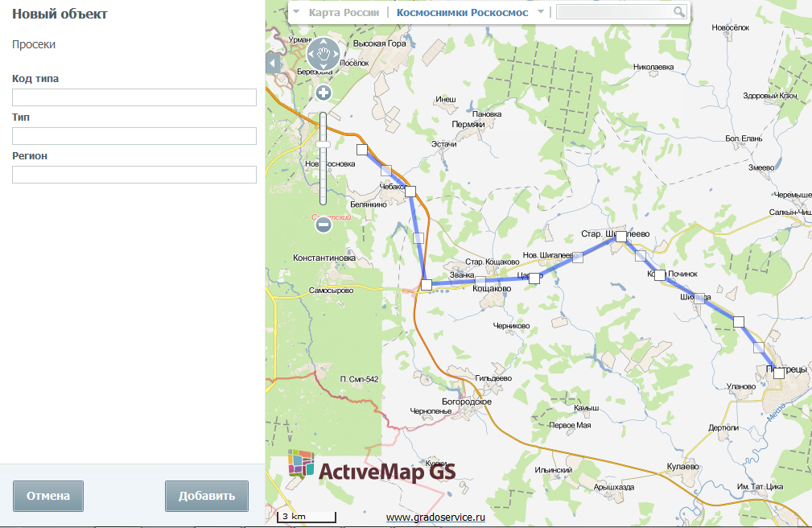Focus the Регион input field

(134, 175)
